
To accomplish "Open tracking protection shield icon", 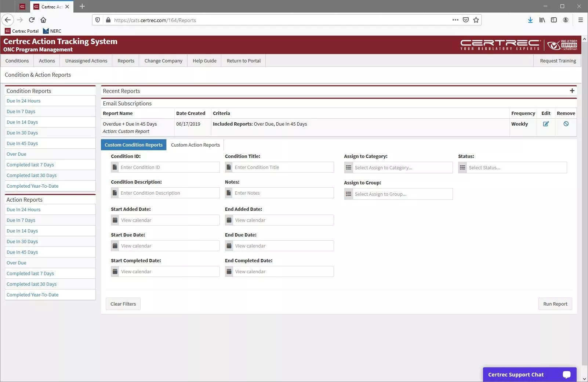I will point(98,20).
